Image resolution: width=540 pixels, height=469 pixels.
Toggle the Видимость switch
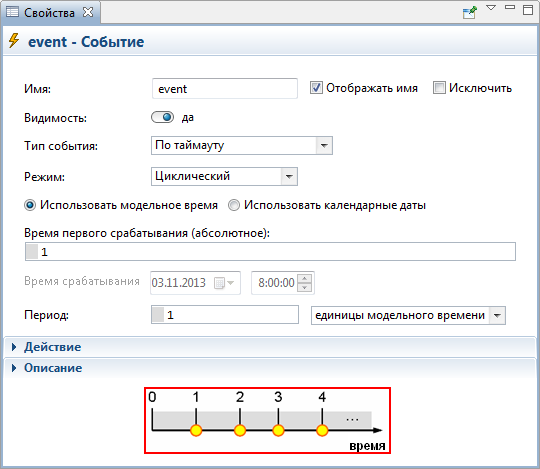pyautogui.click(x=163, y=117)
